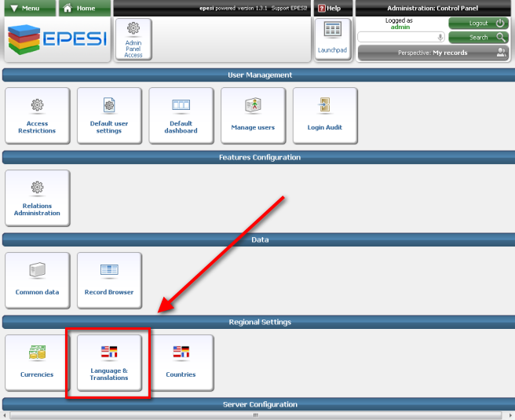Click the Features Configuration section header
The width and height of the screenshot is (515, 420).
(259, 158)
